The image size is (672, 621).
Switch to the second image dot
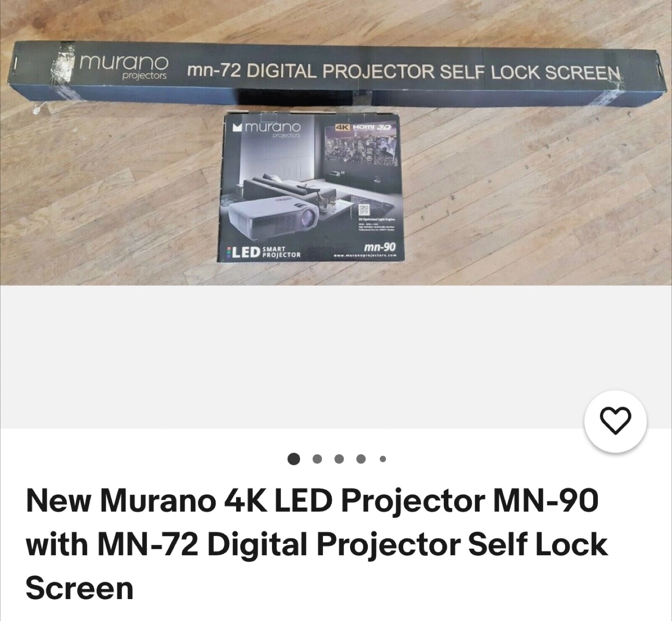pyautogui.click(x=318, y=459)
